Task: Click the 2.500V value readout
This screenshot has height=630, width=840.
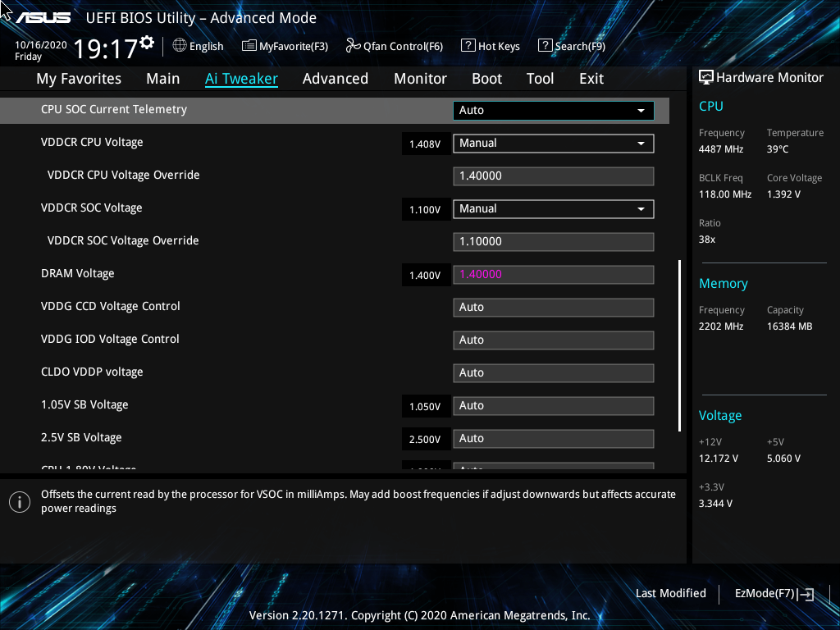Action: coord(426,440)
